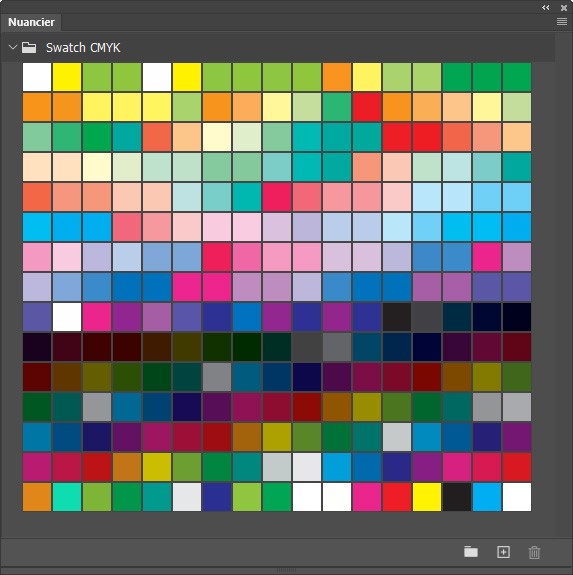Select the gray swatch in the eleventh row

[217, 377]
